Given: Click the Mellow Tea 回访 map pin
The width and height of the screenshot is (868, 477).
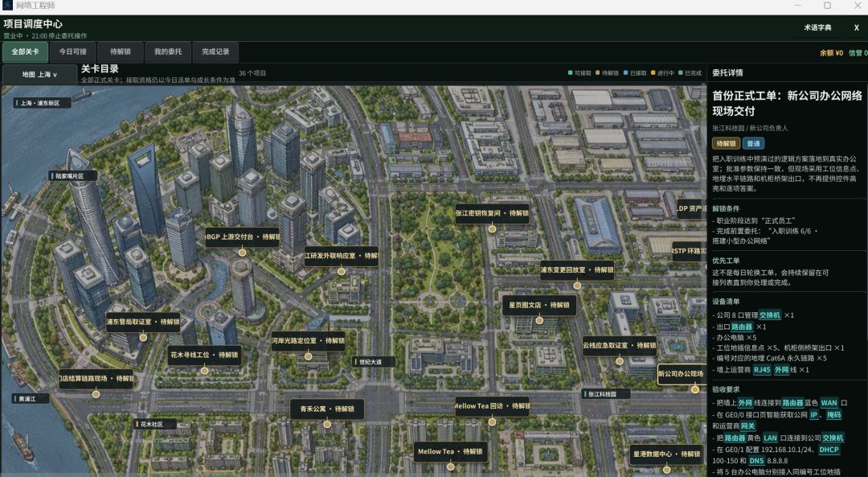Looking at the screenshot, I should coord(492,421).
